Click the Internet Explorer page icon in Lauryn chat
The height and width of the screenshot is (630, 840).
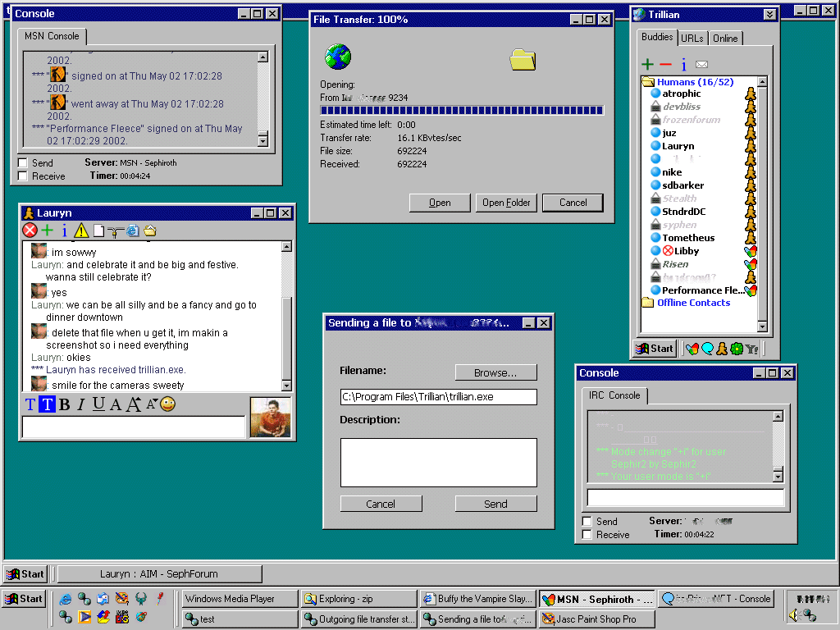tap(133, 231)
